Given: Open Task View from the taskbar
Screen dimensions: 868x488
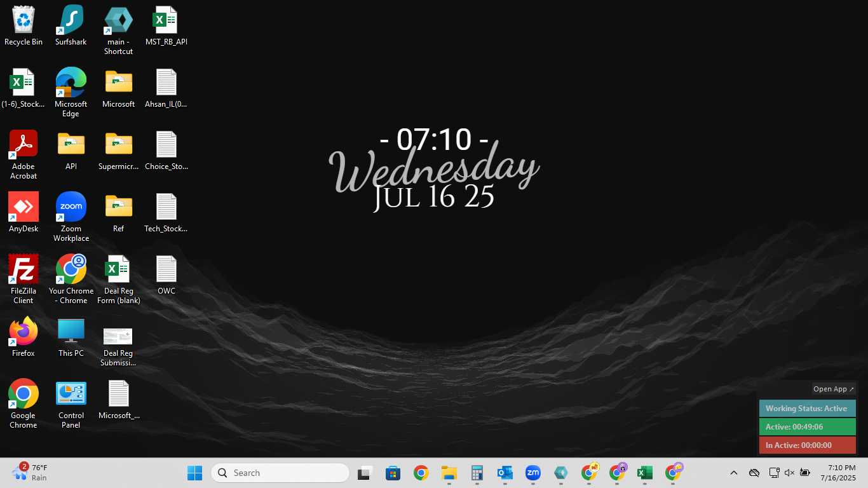Looking at the screenshot, I should tap(365, 473).
